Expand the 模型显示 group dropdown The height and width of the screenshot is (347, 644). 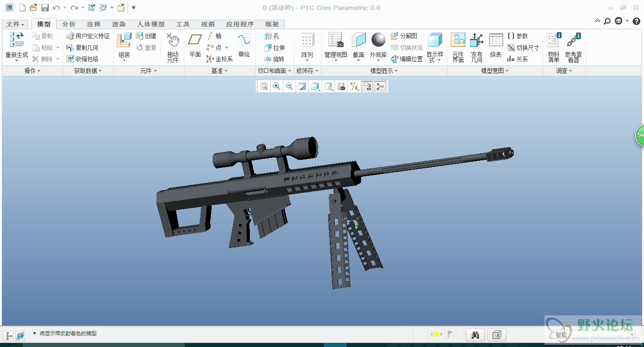tap(384, 71)
